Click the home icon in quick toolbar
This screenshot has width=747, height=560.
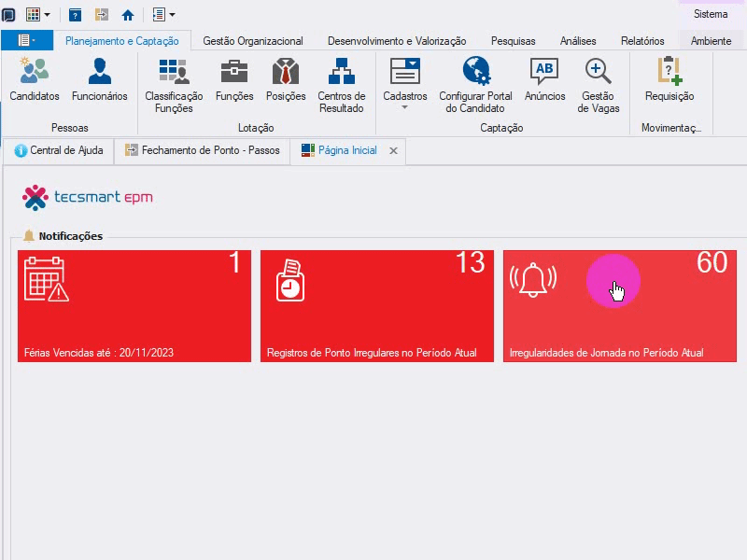(128, 15)
